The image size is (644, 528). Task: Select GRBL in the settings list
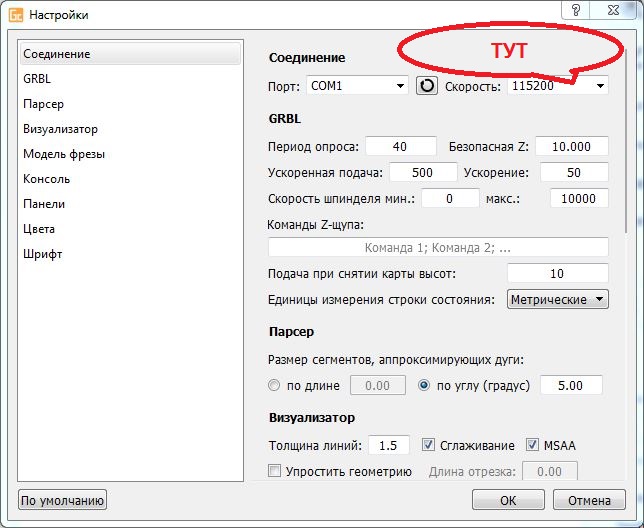(130, 78)
